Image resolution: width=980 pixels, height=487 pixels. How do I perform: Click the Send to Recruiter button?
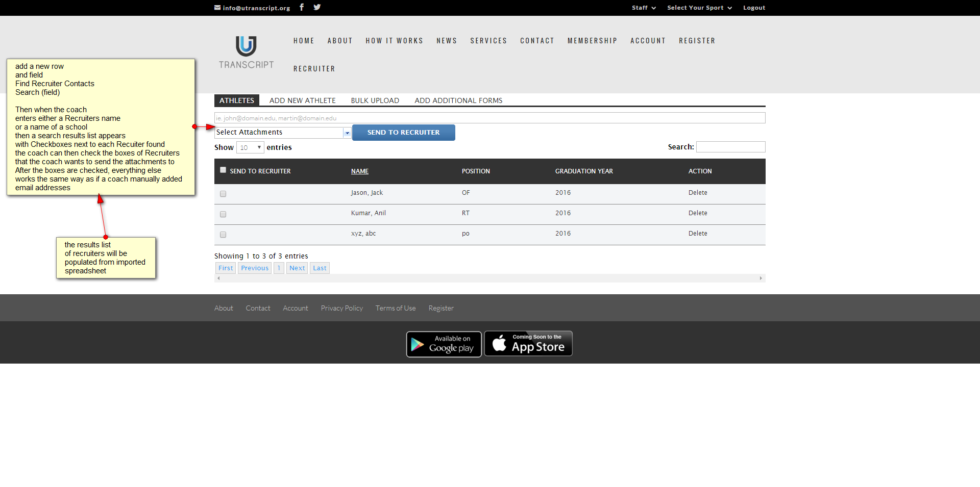403,133
